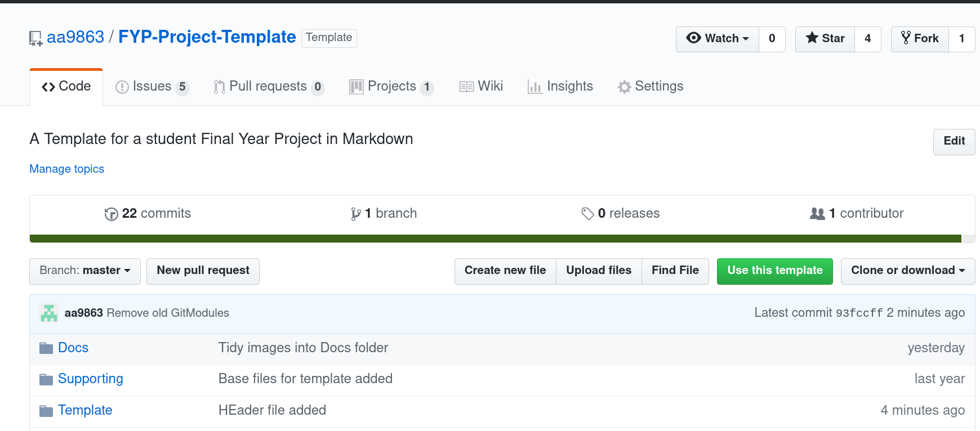Image resolution: width=980 pixels, height=431 pixels.
Task: Click the Settings gear icon
Action: 624,87
